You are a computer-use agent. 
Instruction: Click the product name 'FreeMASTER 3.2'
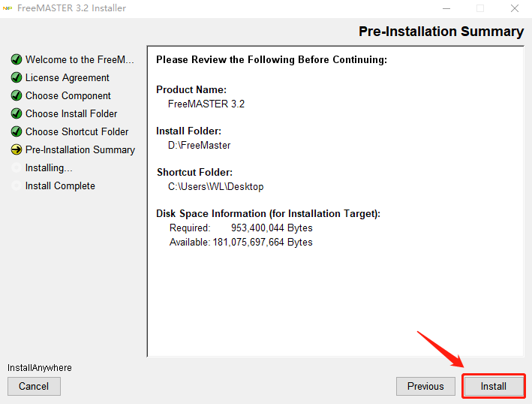click(x=206, y=104)
